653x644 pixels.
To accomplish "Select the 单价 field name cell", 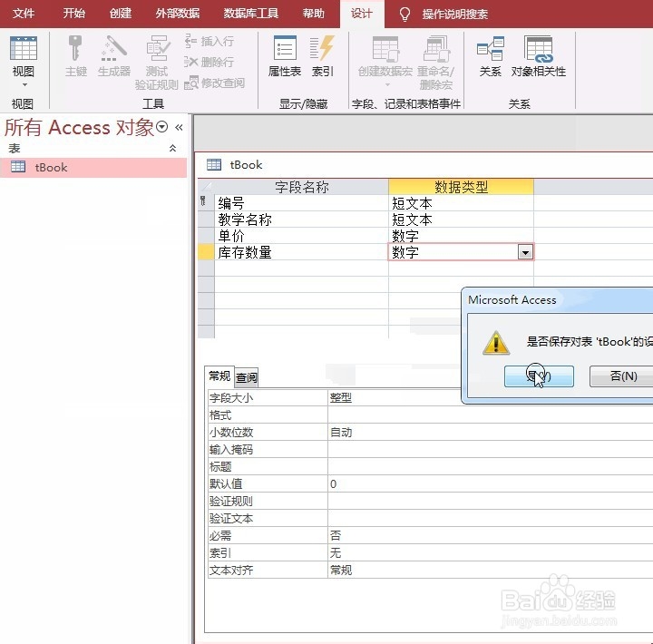I will pyautogui.click(x=301, y=236).
